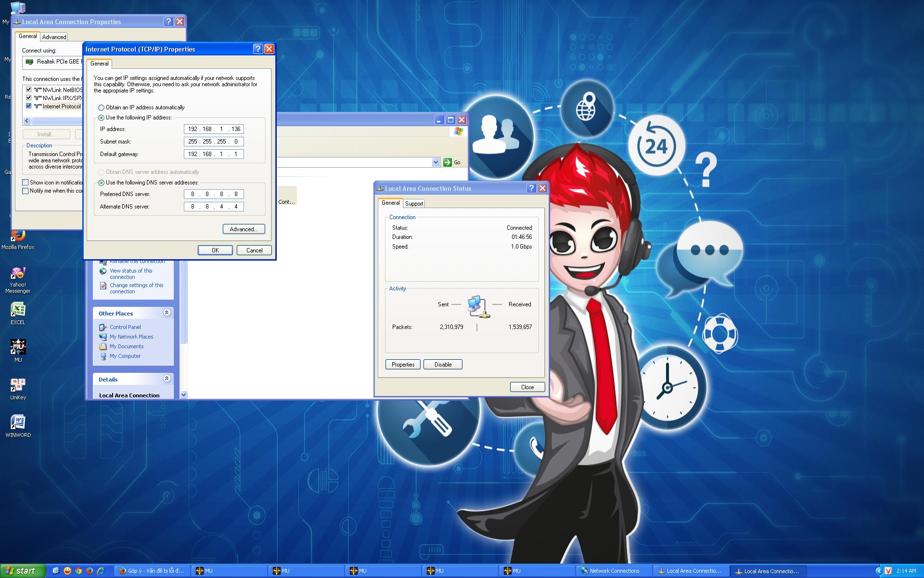Click Properties in Connection Status window
The image size is (924, 578).
[403, 364]
